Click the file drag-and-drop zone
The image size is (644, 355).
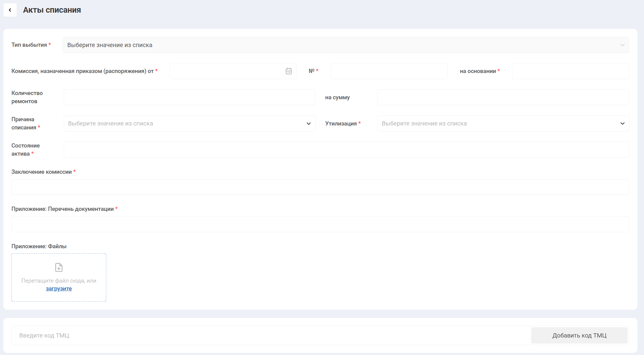59,277
